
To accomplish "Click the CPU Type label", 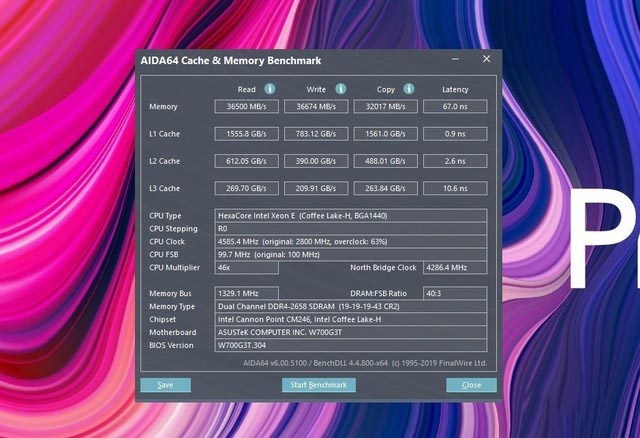I will [x=165, y=216].
